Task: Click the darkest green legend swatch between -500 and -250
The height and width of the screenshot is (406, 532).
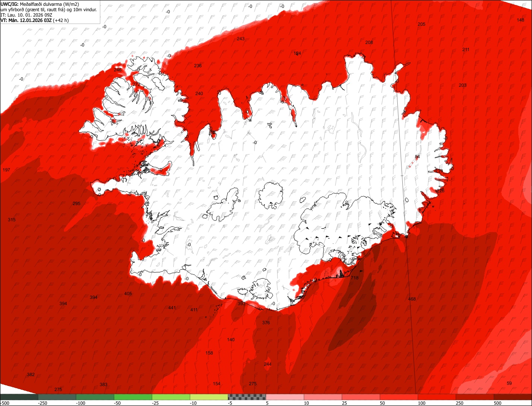Action: pos(19,397)
